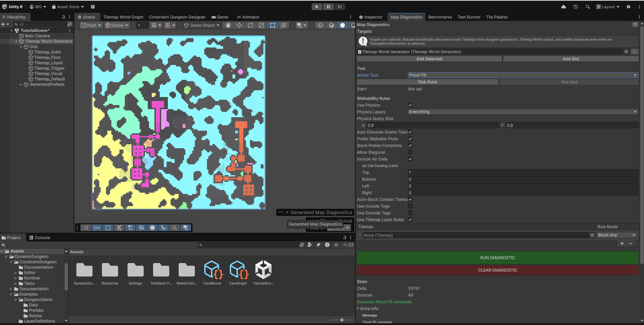644x325 pixels.
Task: Click the Air Cell Padding Top field
Action: coord(523,172)
